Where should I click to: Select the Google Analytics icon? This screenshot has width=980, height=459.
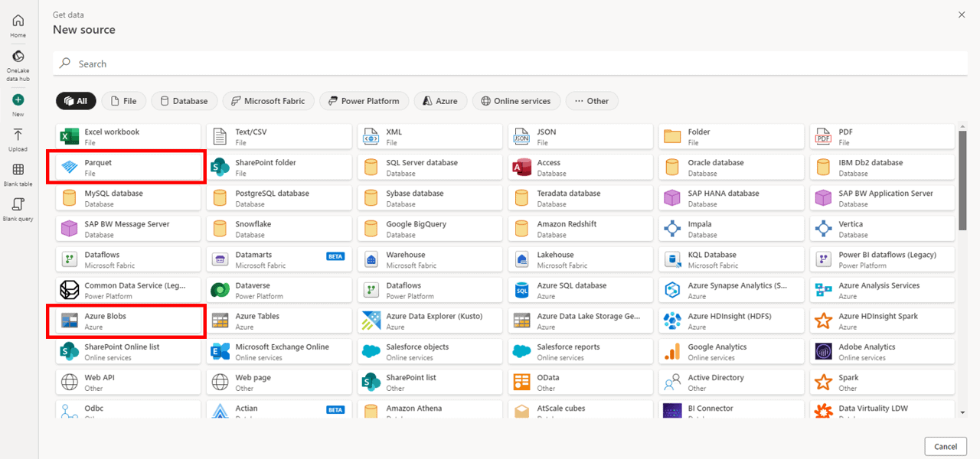pyautogui.click(x=673, y=351)
